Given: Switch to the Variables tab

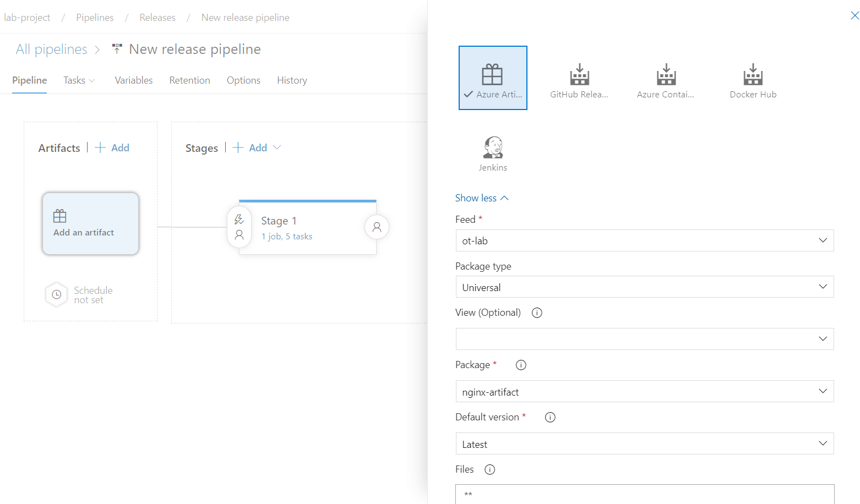Looking at the screenshot, I should pyautogui.click(x=134, y=80).
